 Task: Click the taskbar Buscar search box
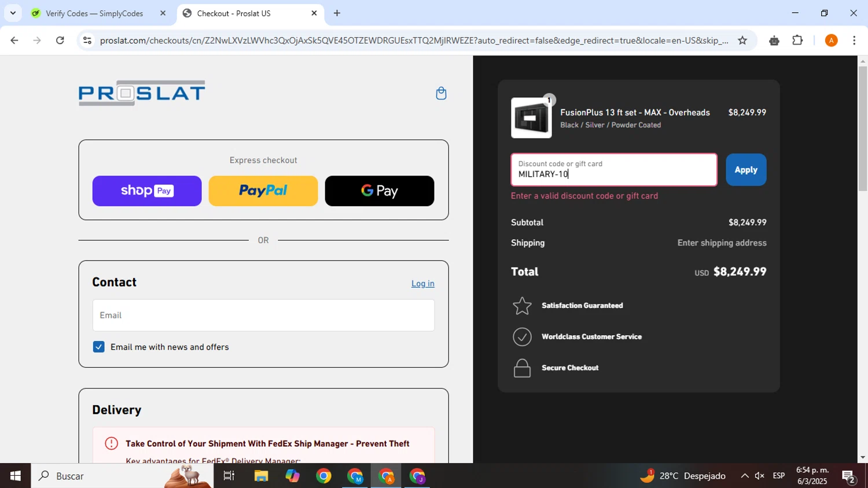(x=122, y=476)
